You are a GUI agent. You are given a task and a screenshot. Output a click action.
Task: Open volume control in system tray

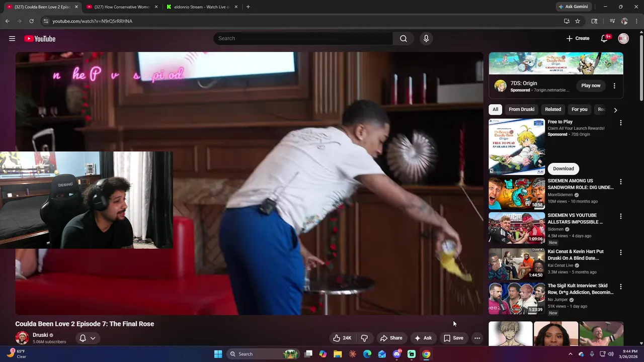(611, 354)
